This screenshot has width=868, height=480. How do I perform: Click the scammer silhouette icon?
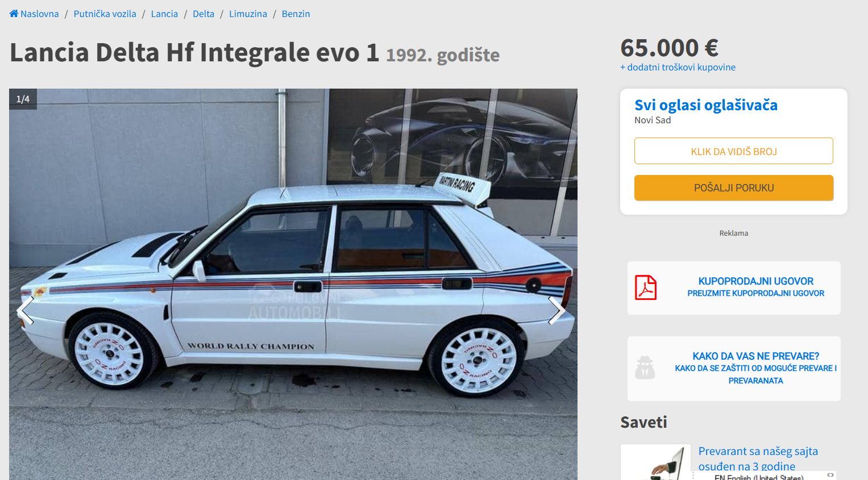point(645,368)
